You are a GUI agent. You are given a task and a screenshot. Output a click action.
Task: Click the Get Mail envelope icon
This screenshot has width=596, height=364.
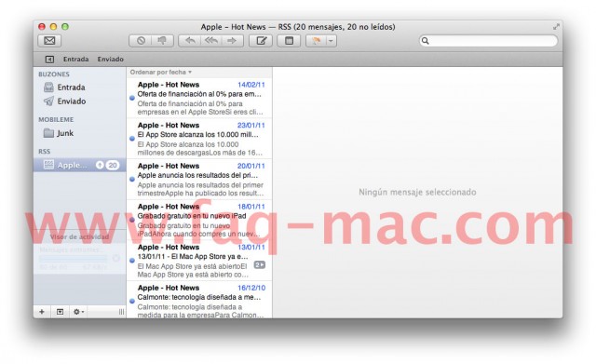click(x=49, y=41)
